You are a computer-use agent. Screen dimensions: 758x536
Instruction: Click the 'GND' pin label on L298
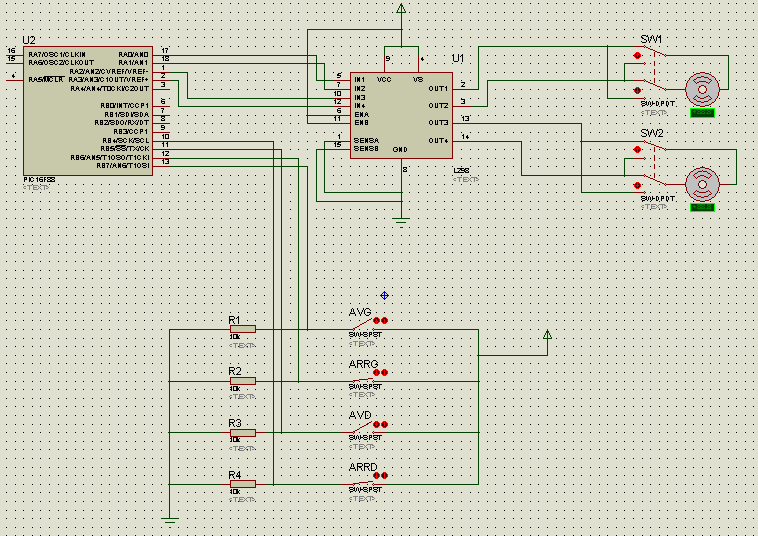400,149
